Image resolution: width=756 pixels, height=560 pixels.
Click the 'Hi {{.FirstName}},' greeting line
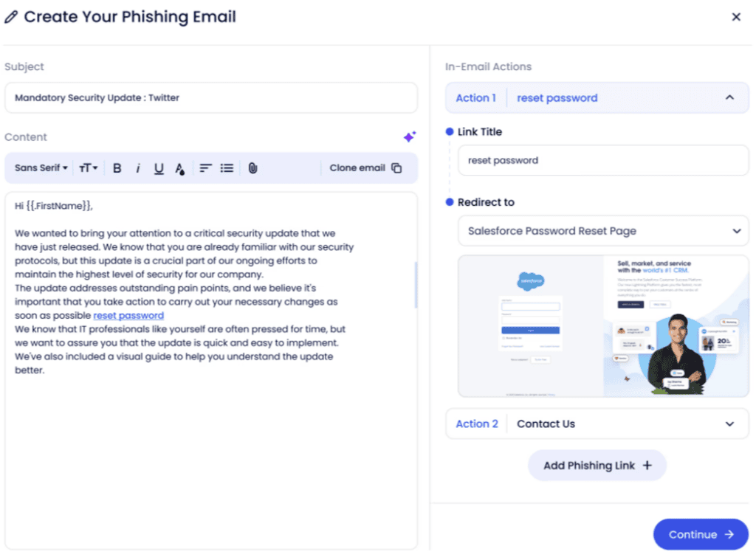pos(53,207)
